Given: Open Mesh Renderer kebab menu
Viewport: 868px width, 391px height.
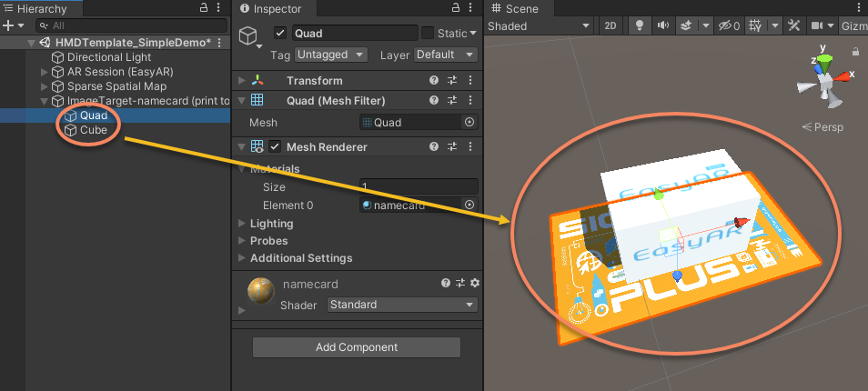Looking at the screenshot, I should pyautogui.click(x=470, y=147).
